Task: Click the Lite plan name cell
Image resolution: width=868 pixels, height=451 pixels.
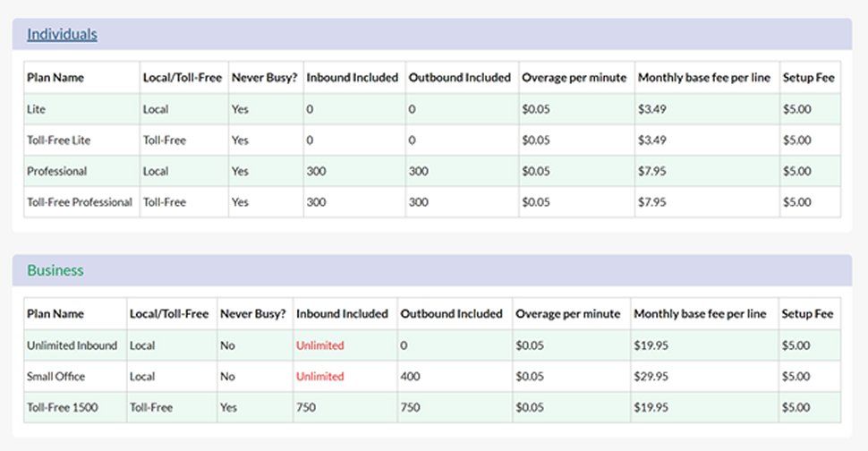Action: (37, 109)
